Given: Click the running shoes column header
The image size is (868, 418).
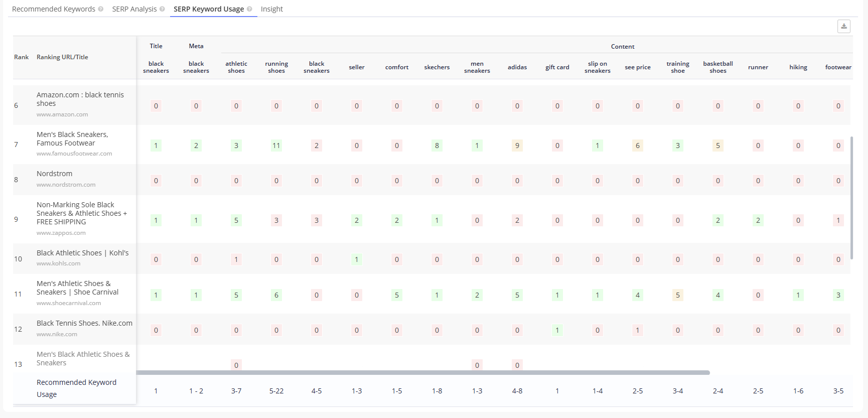Looking at the screenshot, I should pyautogui.click(x=276, y=67).
